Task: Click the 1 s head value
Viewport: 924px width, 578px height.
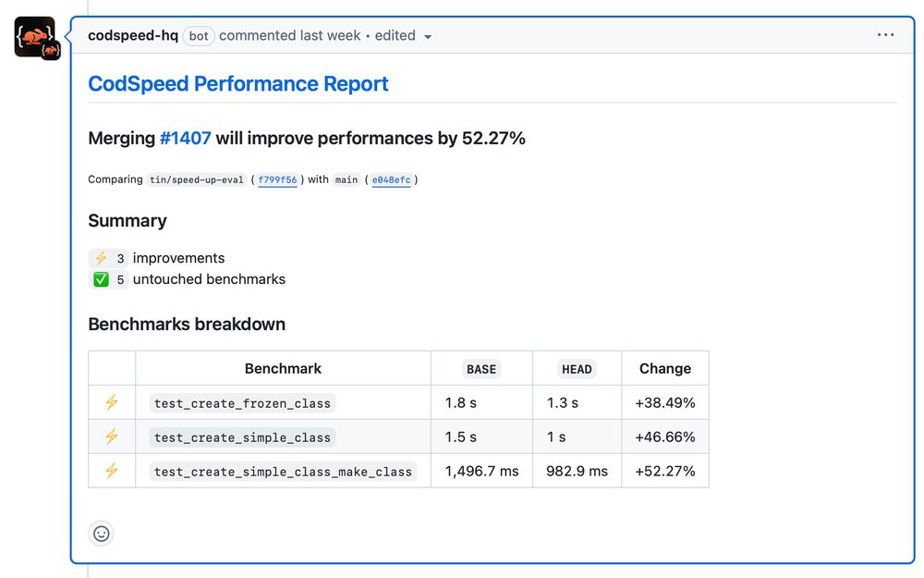Action: pos(556,437)
